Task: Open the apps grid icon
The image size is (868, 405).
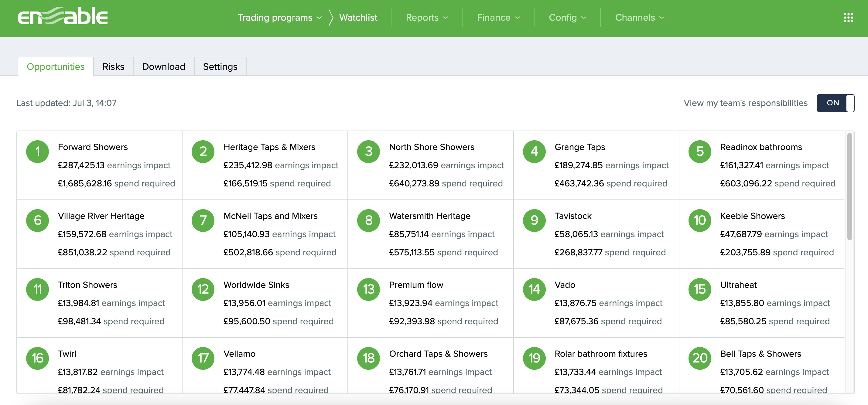Action: pos(848,18)
